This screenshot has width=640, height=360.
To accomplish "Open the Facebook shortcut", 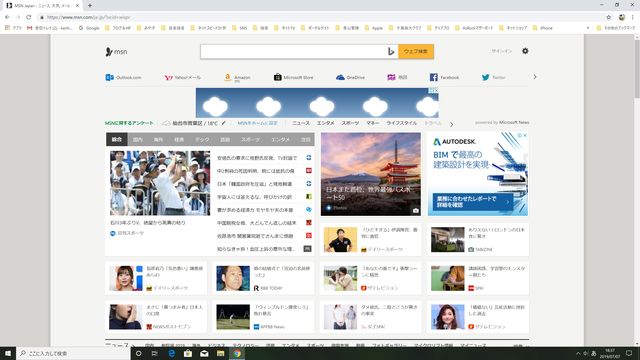I will tap(444, 77).
